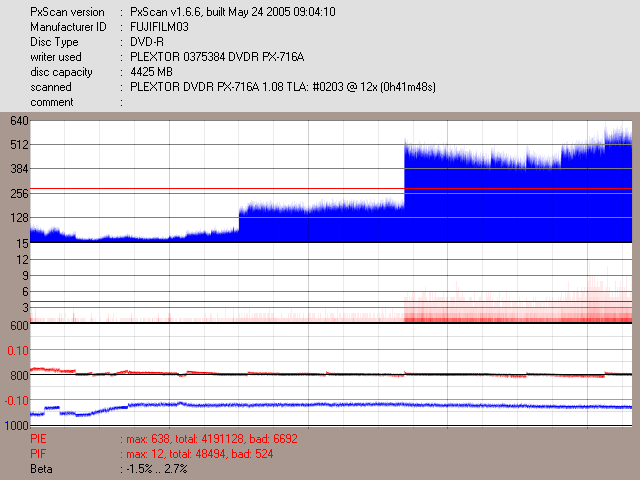
Task: Click the 'scanned' label
Action: [x=51, y=87]
